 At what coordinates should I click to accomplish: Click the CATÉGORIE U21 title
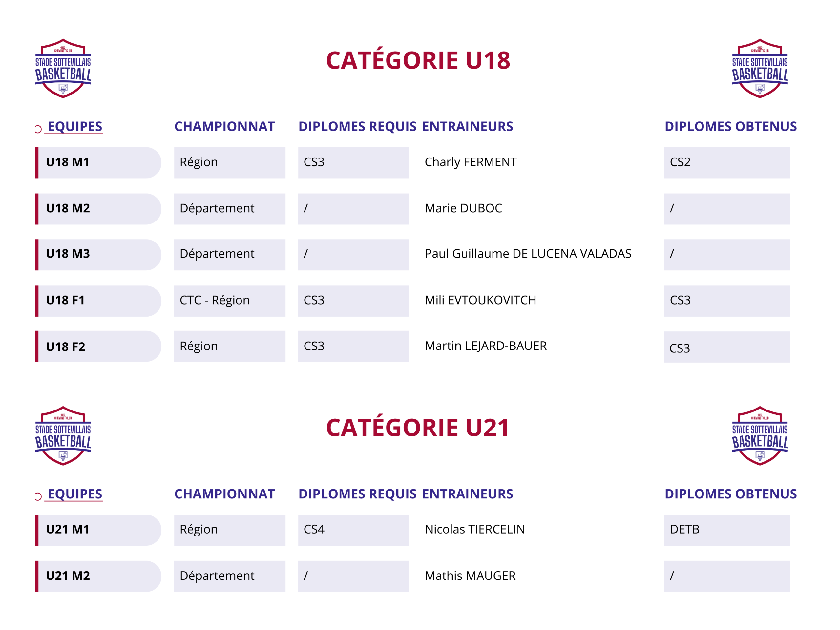417,428
